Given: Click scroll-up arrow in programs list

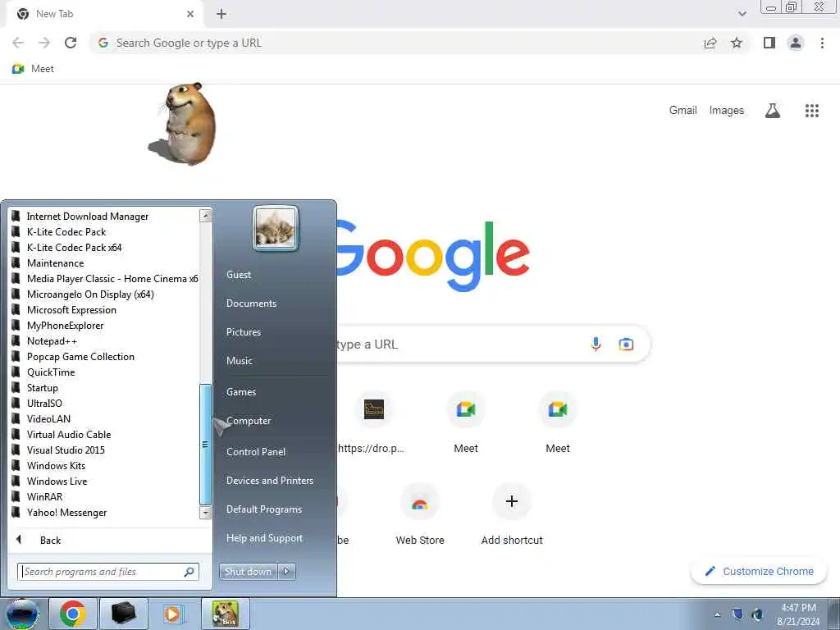Looking at the screenshot, I should click(205, 216).
